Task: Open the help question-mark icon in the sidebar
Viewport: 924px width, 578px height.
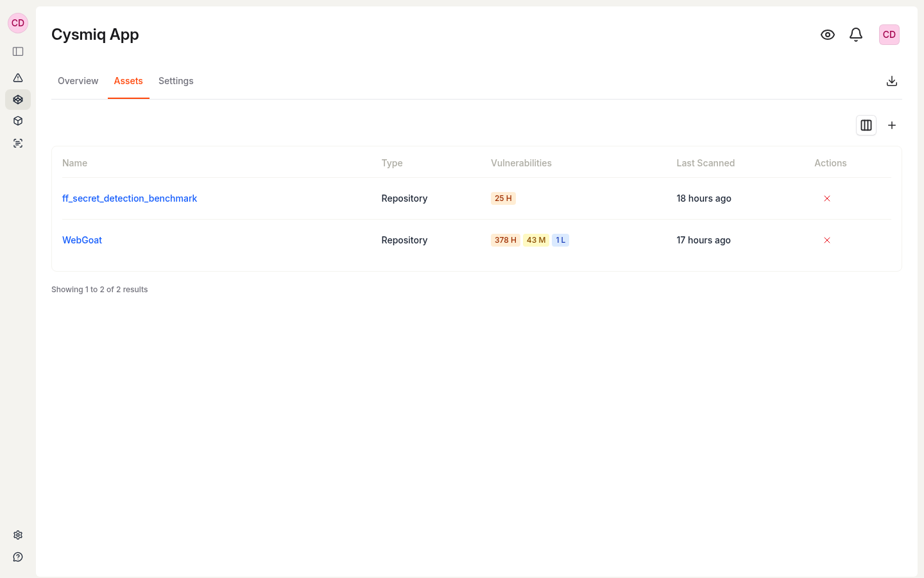Action: [17, 556]
